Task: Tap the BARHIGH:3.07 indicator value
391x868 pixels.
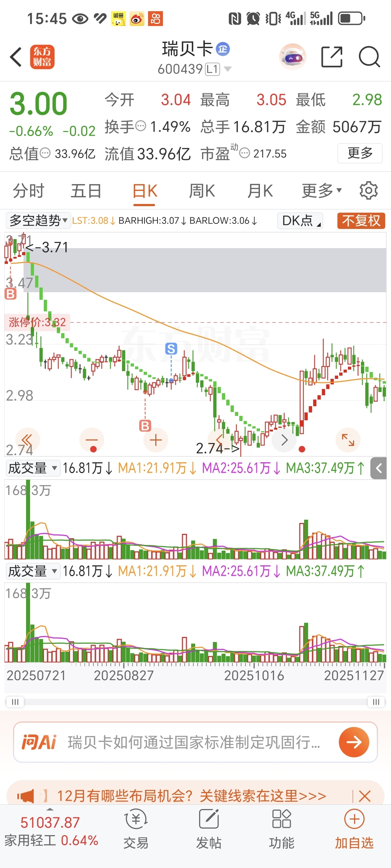Action: [x=153, y=221]
